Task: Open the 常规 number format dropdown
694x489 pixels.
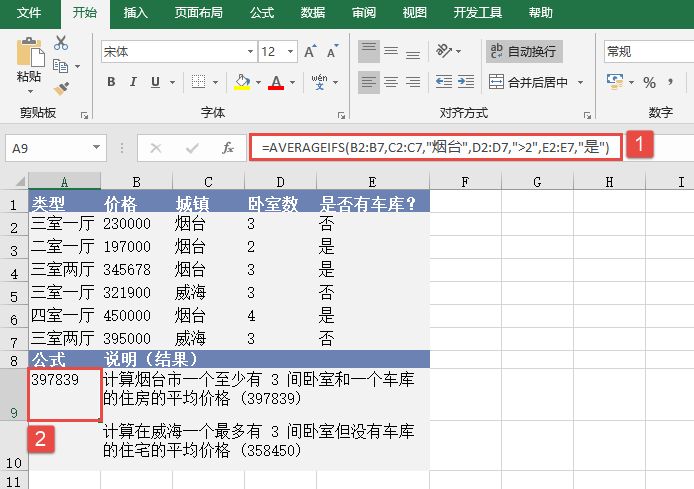Action: 646,51
